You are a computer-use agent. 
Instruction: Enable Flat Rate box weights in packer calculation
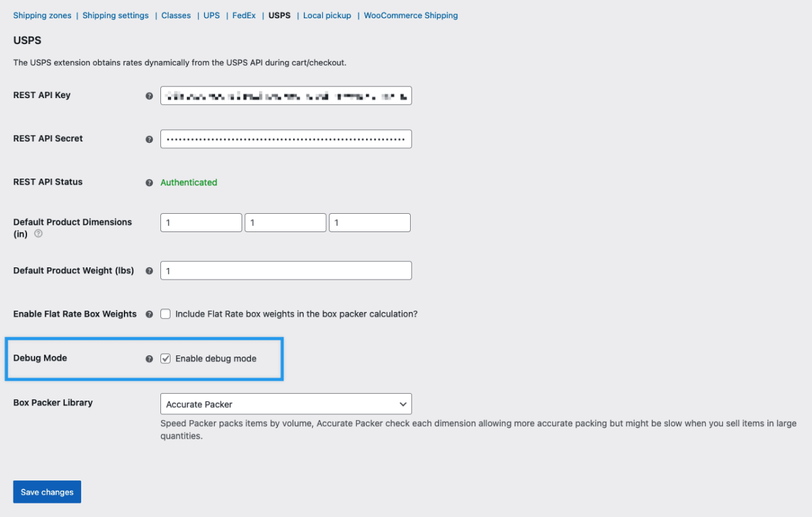coord(166,313)
